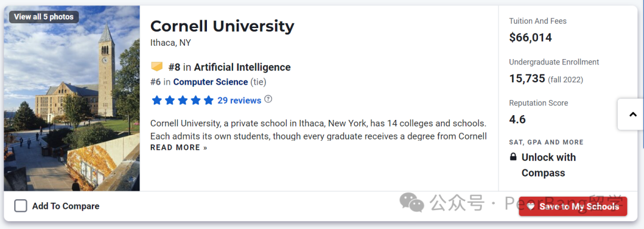Image resolution: width=644 pixels, height=229 pixels.
Task: Click the lock icon beside Unlock with Compass
Action: (x=513, y=157)
